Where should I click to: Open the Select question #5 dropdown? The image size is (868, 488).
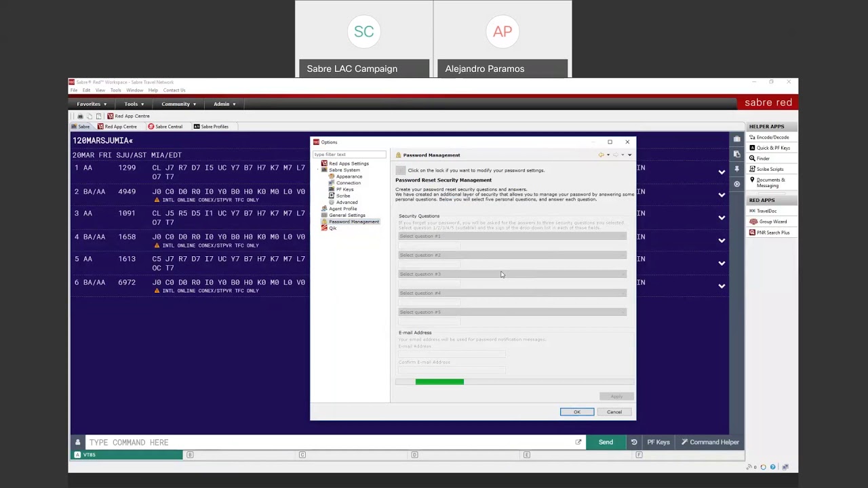[x=512, y=312]
